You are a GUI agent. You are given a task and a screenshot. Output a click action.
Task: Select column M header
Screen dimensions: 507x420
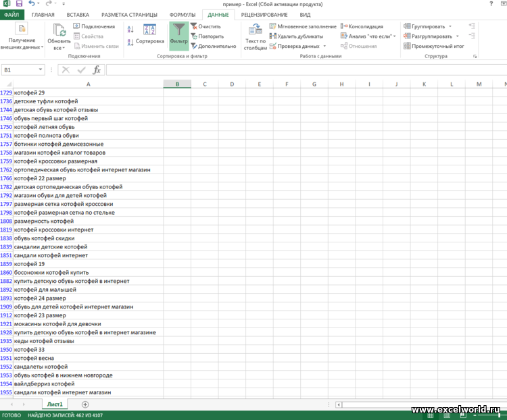(x=479, y=84)
